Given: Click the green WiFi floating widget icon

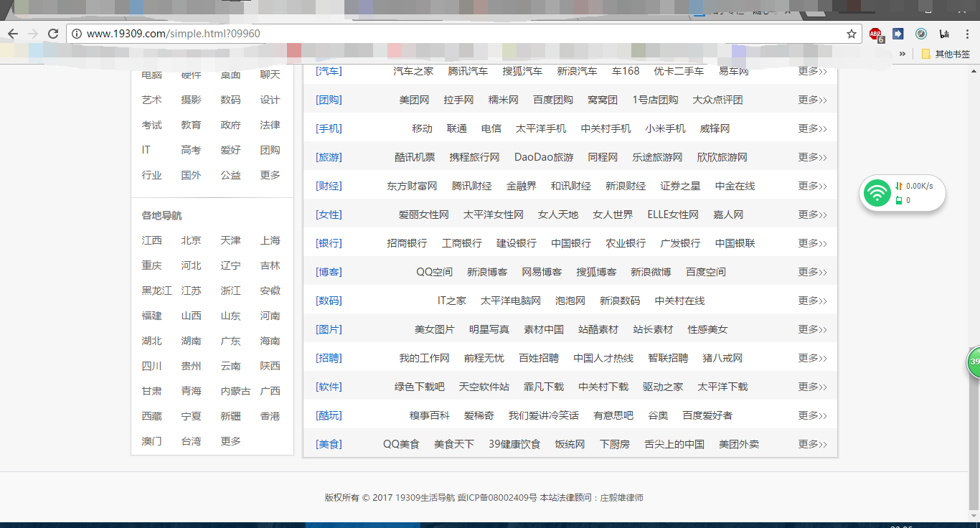Looking at the screenshot, I should 877,193.
